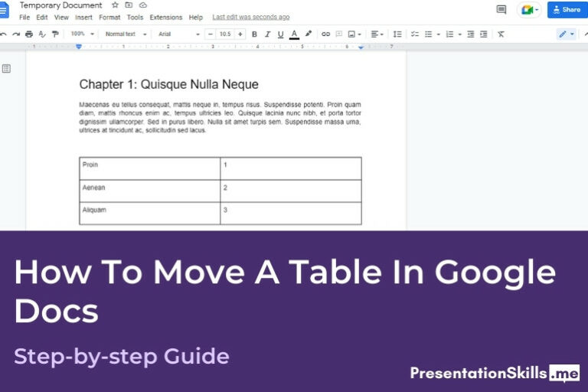Toggle bold formatting
The image size is (588, 392).
[254, 34]
